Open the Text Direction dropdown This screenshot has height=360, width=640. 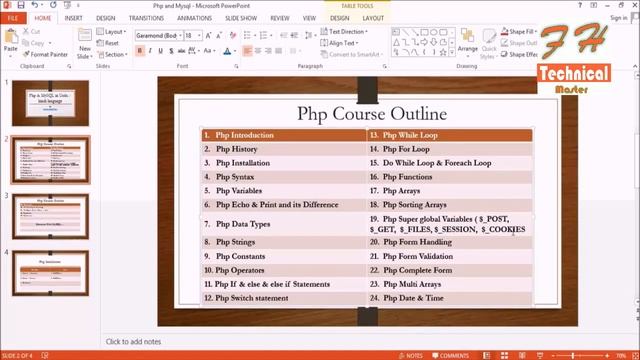(x=344, y=31)
